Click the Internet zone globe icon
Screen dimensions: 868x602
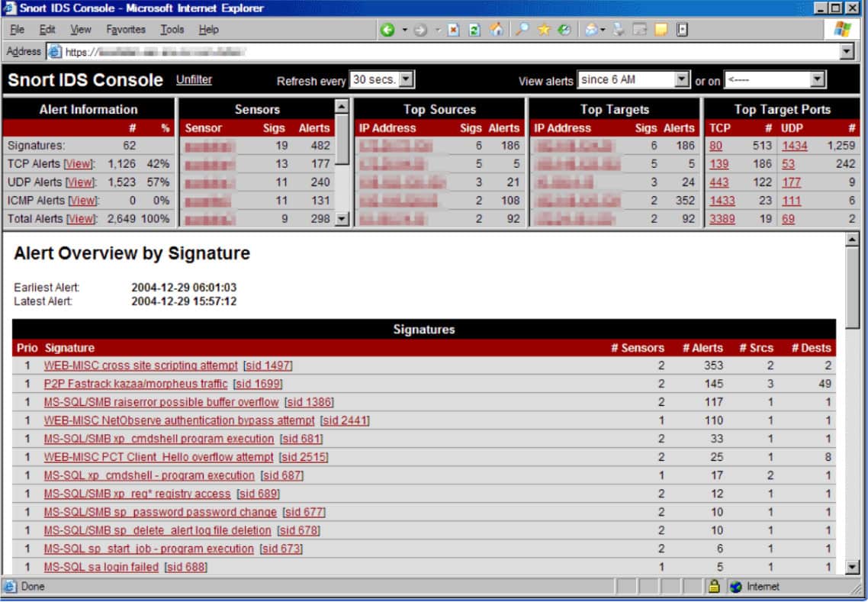(x=736, y=587)
